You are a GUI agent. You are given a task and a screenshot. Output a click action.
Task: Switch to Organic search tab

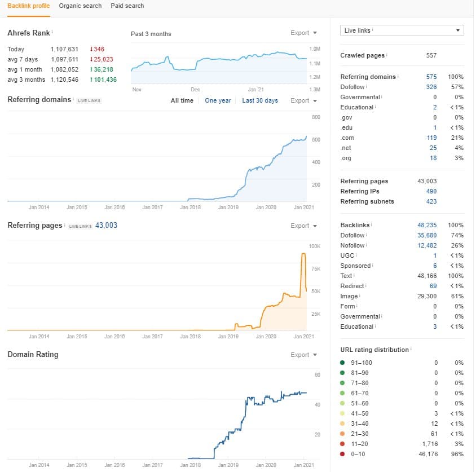tap(80, 6)
